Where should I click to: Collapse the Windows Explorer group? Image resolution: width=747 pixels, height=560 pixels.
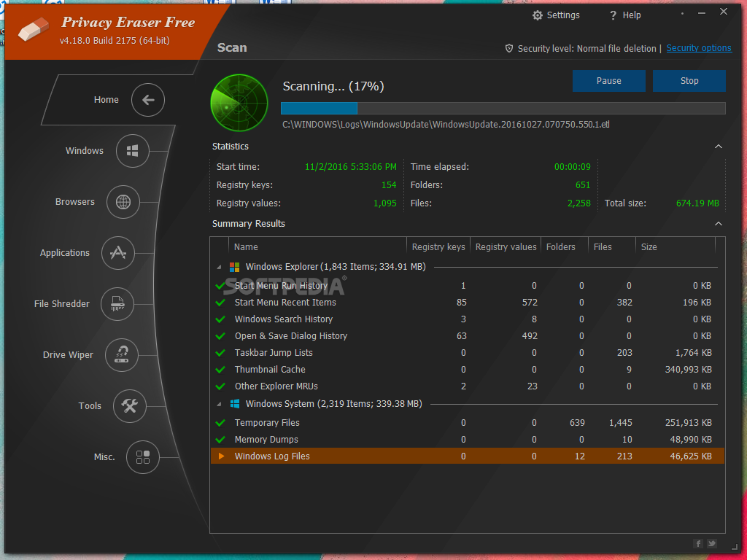click(219, 267)
